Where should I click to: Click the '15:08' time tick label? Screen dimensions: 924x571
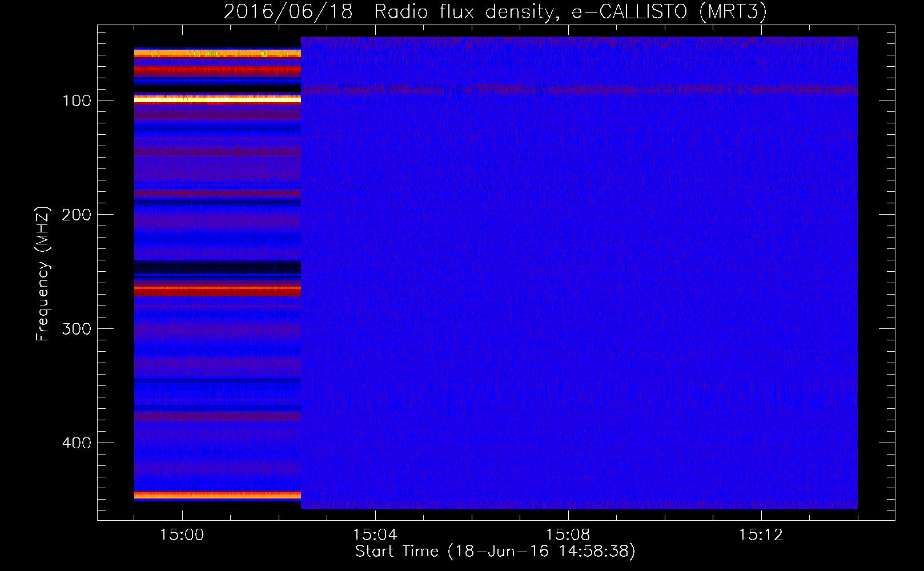(568, 535)
